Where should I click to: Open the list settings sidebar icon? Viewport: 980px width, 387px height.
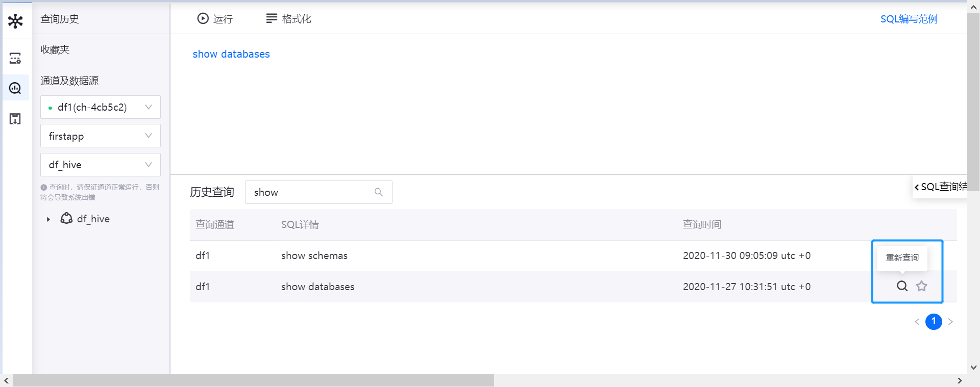(15, 58)
